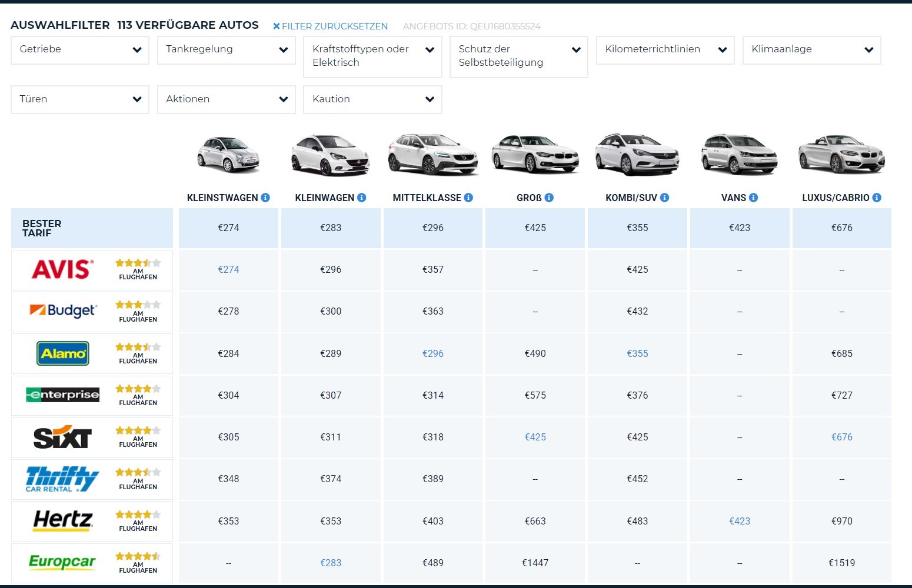Select Kombi/SUV car image
The height and width of the screenshot is (588, 912).
click(x=637, y=154)
